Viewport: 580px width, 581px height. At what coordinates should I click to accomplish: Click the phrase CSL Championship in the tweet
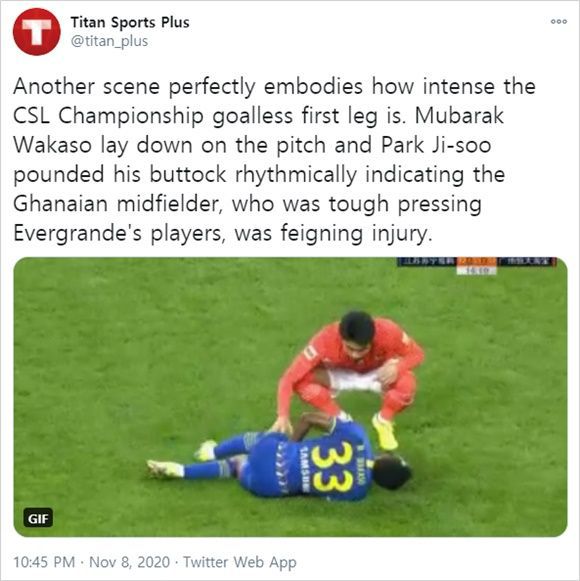[x=108, y=117]
